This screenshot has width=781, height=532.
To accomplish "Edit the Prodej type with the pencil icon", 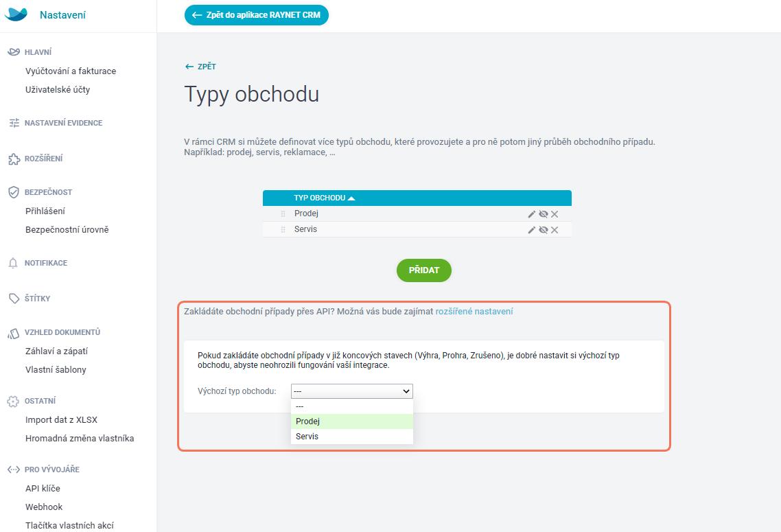I will coord(531,213).
